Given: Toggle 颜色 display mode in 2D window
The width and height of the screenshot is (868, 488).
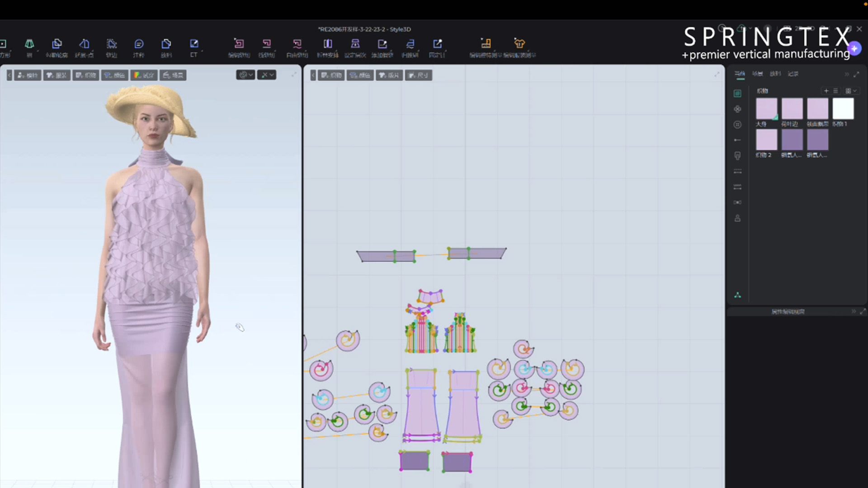Looking at the screenshot, I should (360, 75).
